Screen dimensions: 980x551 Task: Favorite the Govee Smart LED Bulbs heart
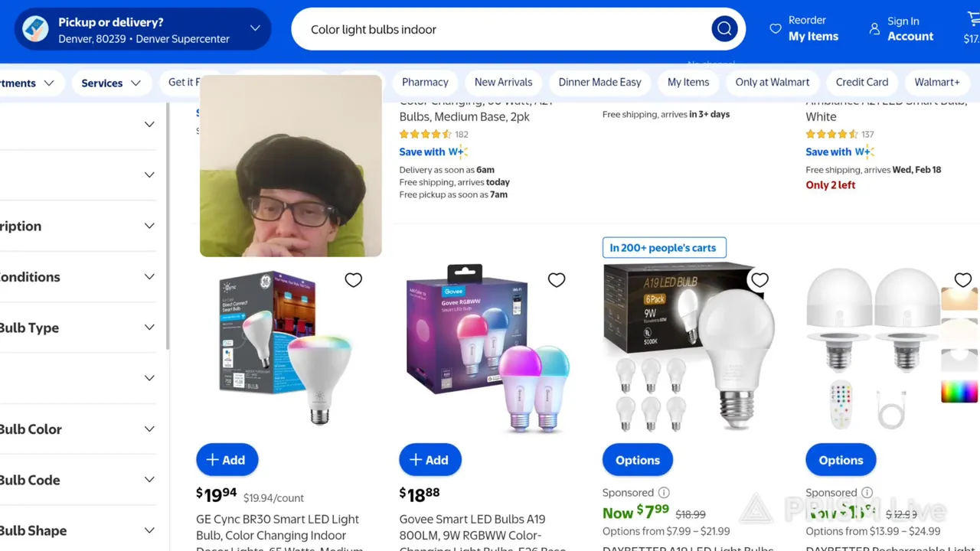click(x=557, y=280)
